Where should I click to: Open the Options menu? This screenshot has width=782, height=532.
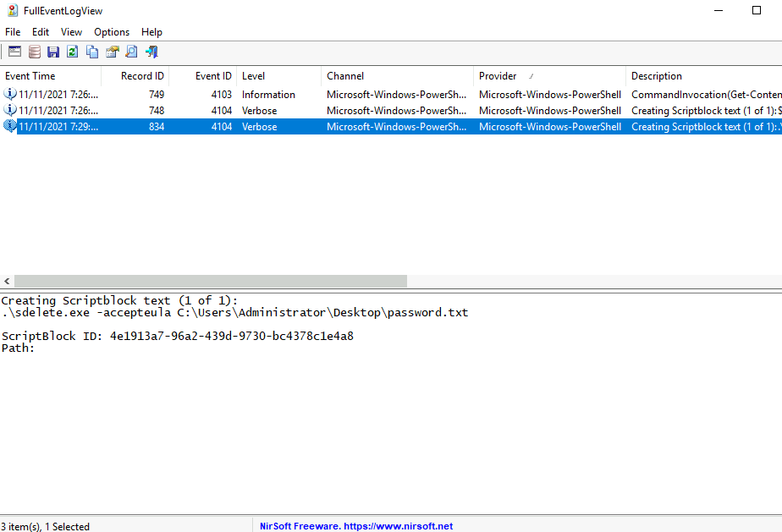tap(112, 32)
